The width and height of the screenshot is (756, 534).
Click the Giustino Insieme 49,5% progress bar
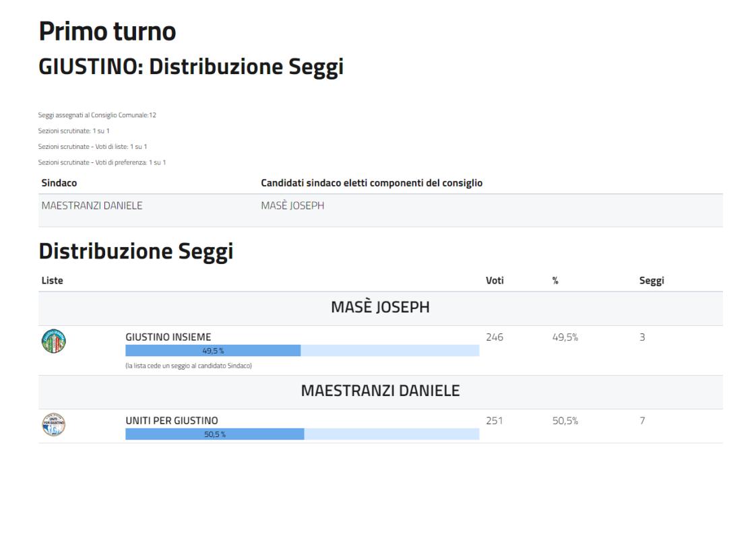(x=302, y=350)
